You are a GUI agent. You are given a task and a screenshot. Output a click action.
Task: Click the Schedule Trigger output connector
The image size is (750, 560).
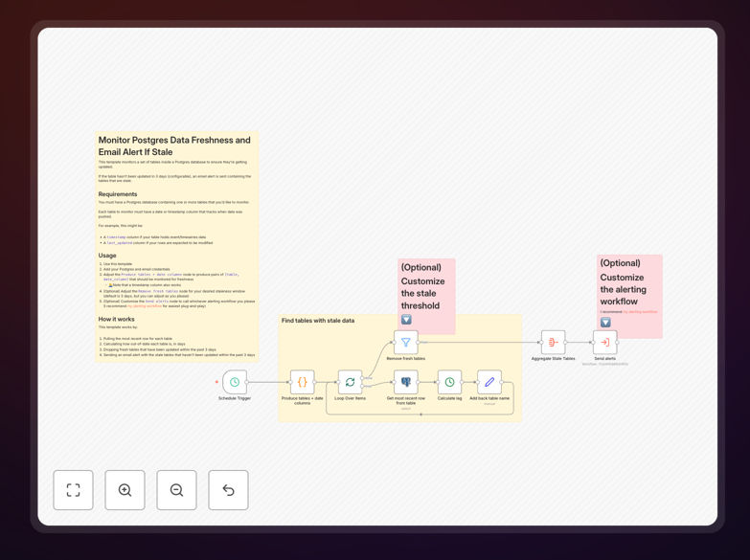pyautogui.click(x=247, y=382)
